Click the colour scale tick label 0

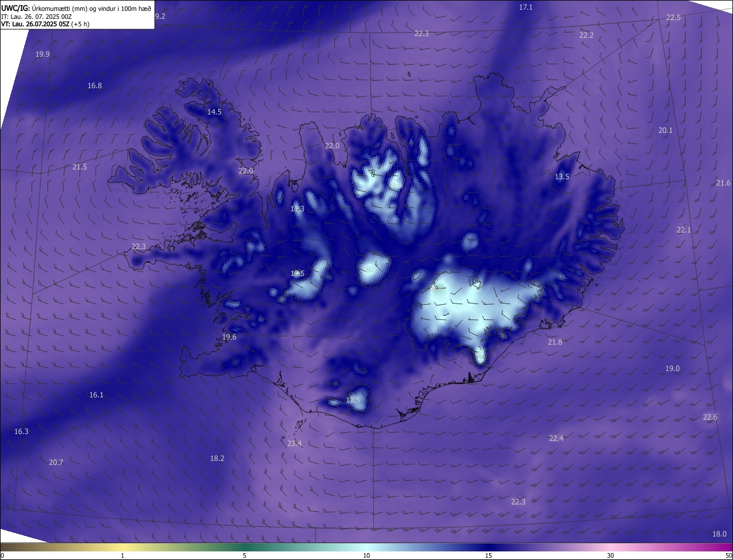(x=2, y=556)
